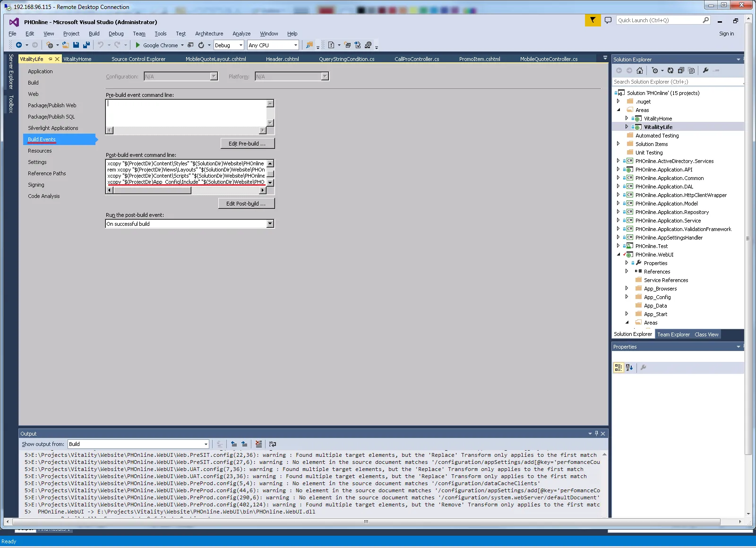Clear all Output window text

[x=258, y=444]
